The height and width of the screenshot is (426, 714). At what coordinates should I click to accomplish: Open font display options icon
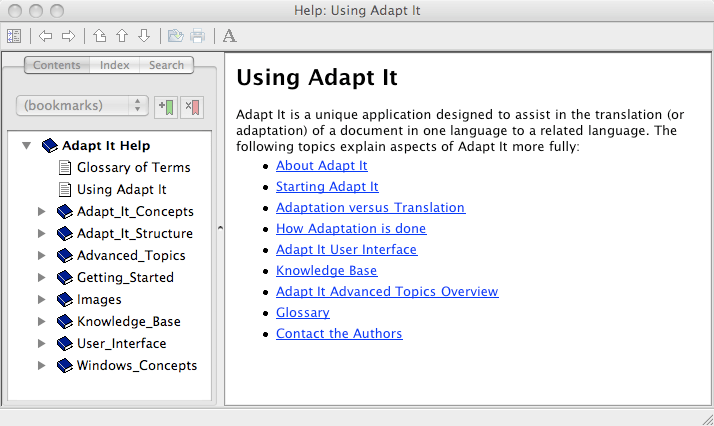coord(230,36)
